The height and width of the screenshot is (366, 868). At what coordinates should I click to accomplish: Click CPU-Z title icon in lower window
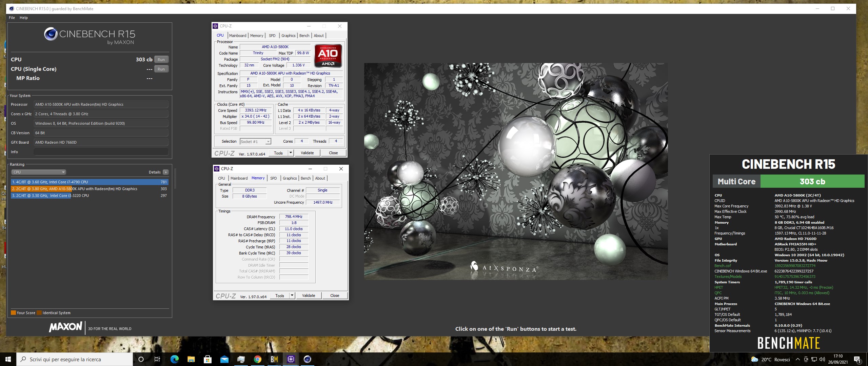217,169
